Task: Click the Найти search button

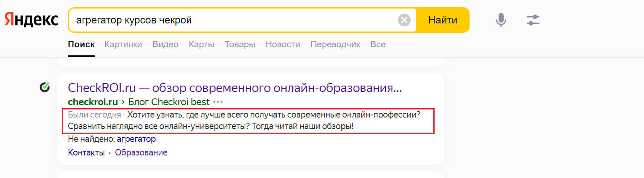Action: point(443,20)
